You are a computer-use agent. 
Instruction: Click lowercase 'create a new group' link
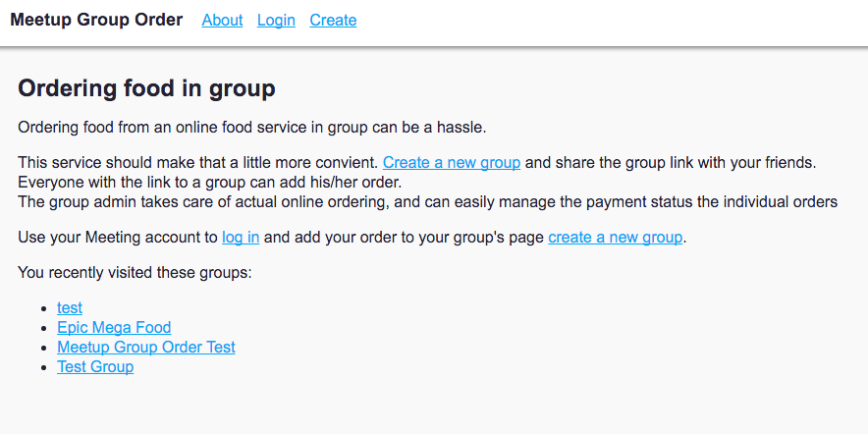(615, 237)
